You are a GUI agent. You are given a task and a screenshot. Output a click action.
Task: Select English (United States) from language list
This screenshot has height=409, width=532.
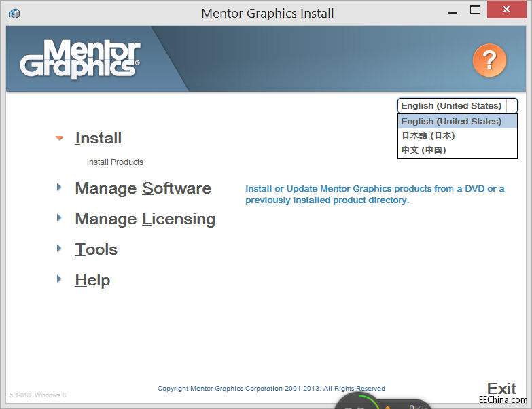click(x=457, y=121)
